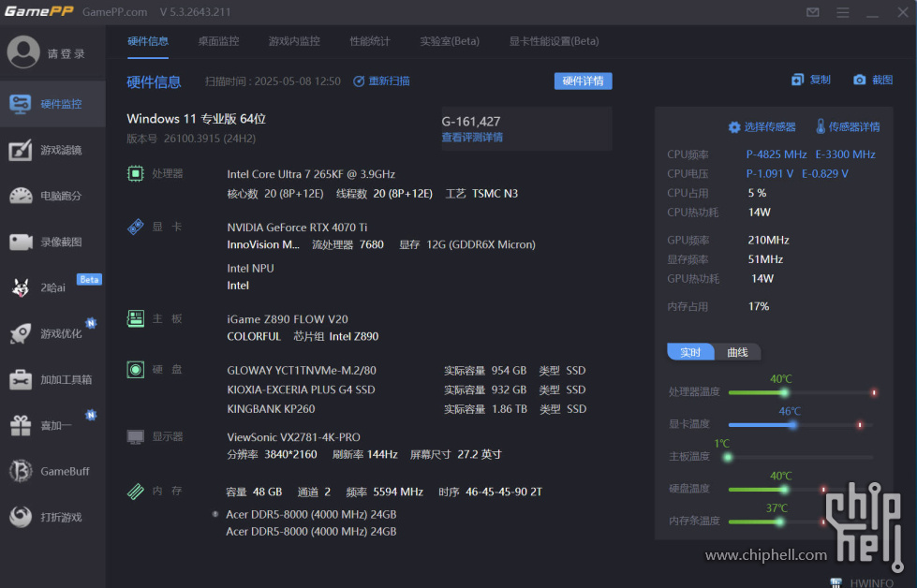Click the G-161,427 score value
917x588 pixels.
pyautogui.click(x=471, y=122)
